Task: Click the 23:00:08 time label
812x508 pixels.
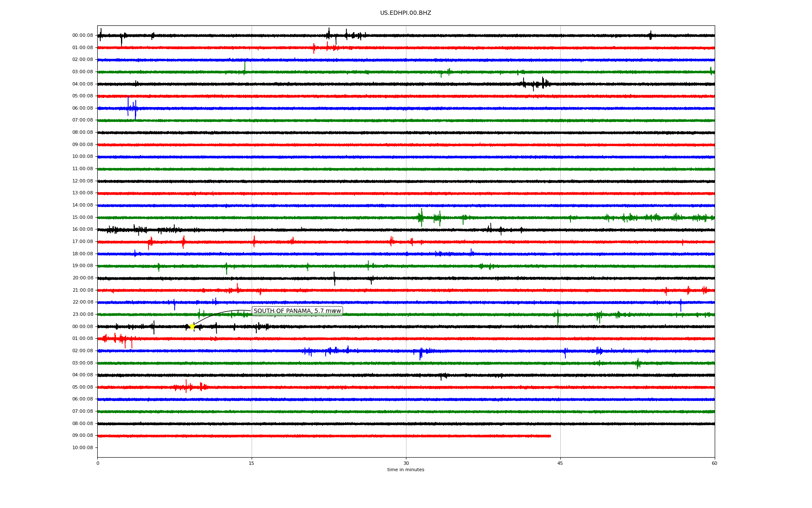Action: click(x=82, y=315)
